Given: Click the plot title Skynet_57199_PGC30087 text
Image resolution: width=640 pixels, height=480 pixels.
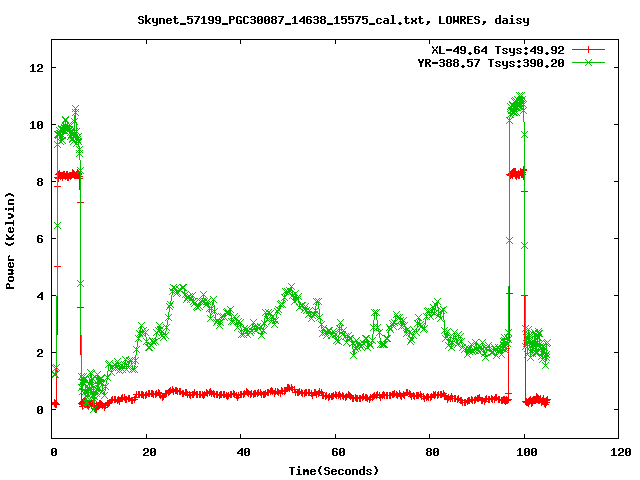Looking at the screenshot, I should (333, 20).
